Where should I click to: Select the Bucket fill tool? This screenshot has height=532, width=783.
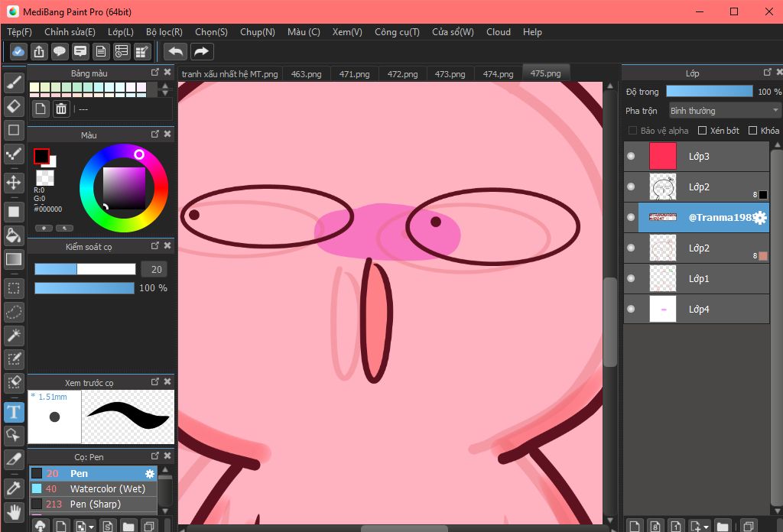[14, 235]
